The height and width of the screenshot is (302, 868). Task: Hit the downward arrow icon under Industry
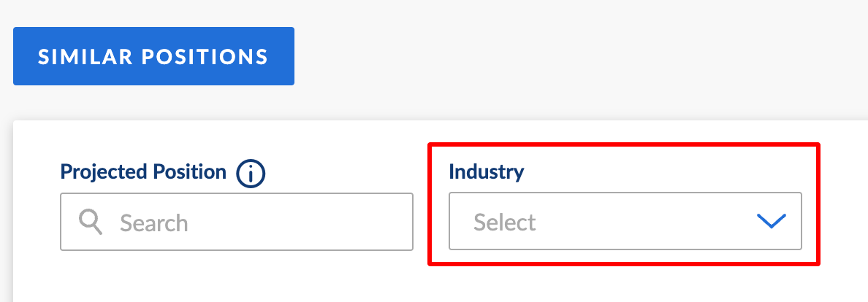pyautogui.click(x=771, y=222)
